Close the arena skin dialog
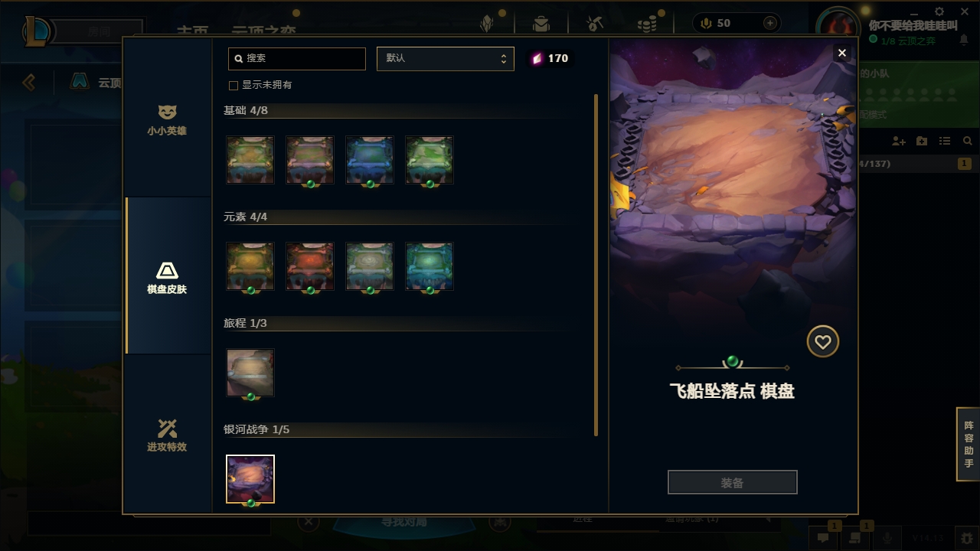Screen dimensions: 980x551 tap(842, 53)
